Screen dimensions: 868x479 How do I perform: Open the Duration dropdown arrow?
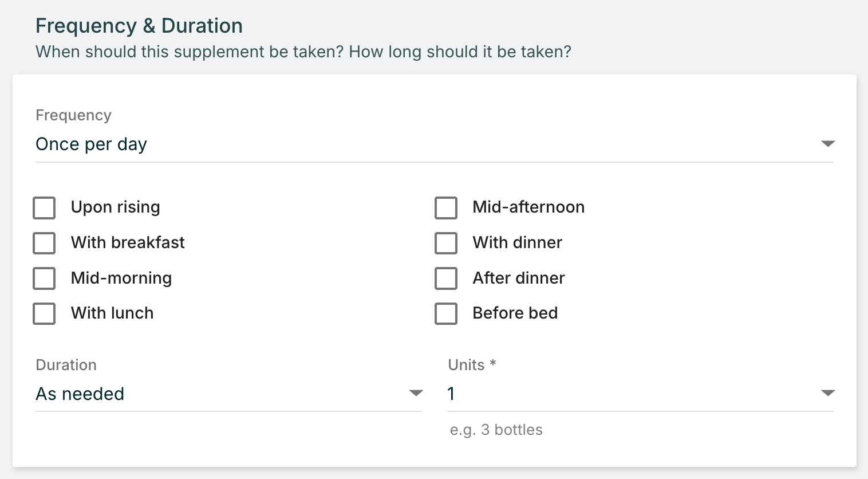(416, 393)
